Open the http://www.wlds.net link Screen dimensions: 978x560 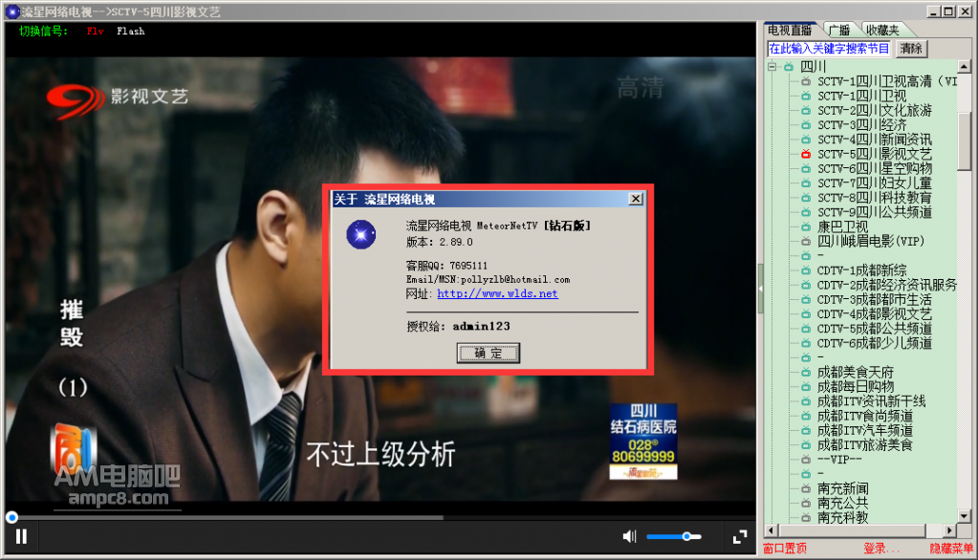click(497, 293)
